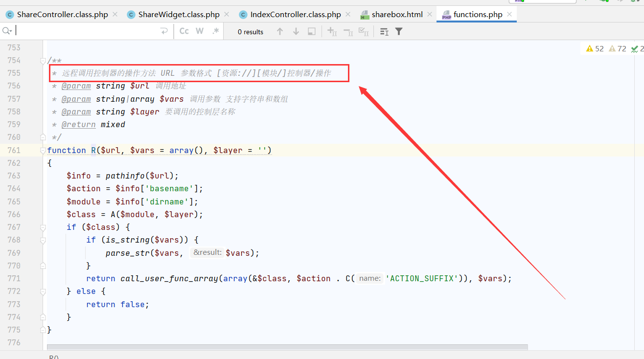This screenshot has height=359, width=644.
Task: Click line number 771 in gutter
Action: tap(14, 278)
